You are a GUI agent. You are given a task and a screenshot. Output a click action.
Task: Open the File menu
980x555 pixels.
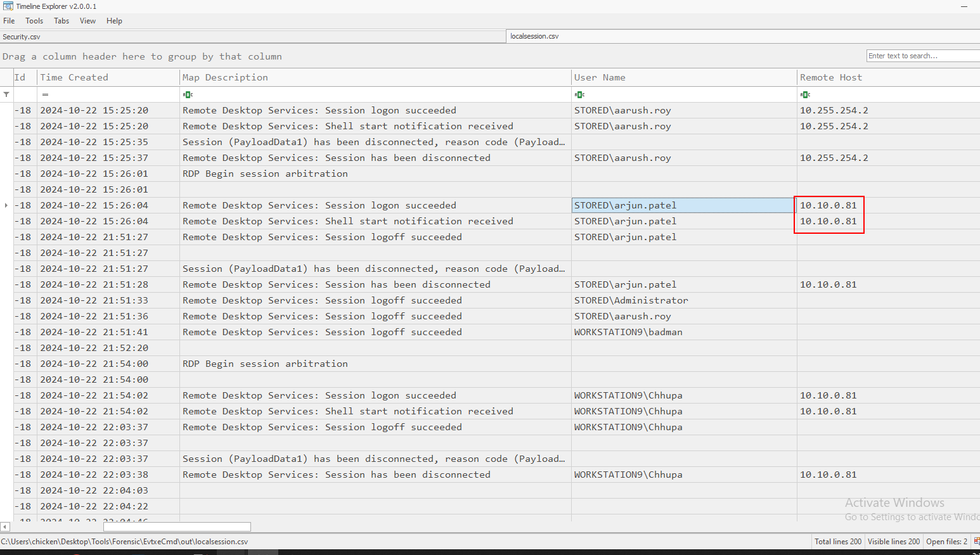click(9, 21)
